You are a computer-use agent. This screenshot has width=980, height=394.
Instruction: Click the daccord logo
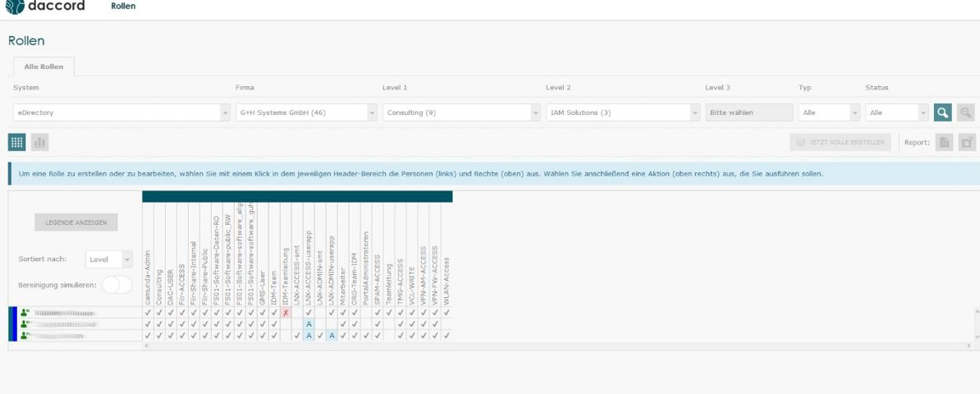pyautogui.click(x=44, y=7)
